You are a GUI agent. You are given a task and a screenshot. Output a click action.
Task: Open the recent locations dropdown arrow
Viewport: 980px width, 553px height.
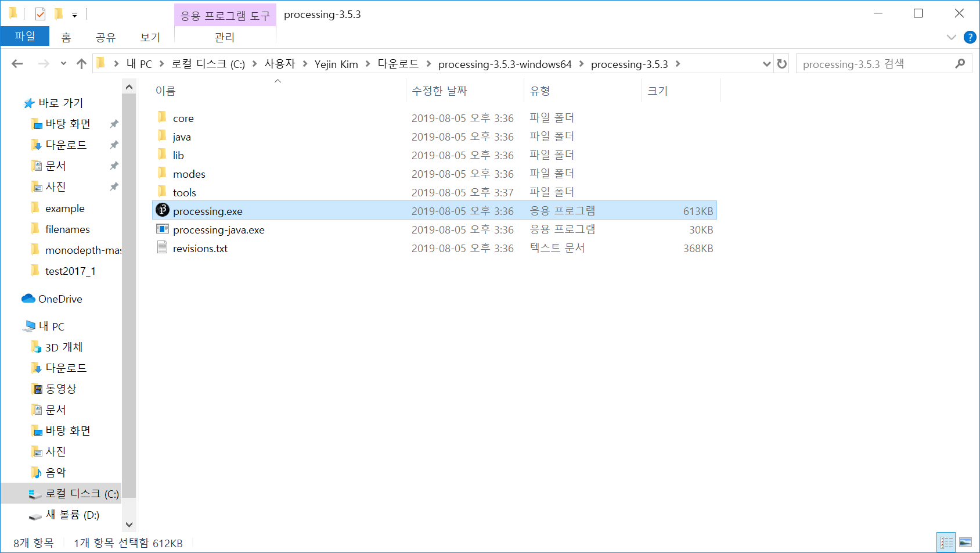click(x=63, y=64)
